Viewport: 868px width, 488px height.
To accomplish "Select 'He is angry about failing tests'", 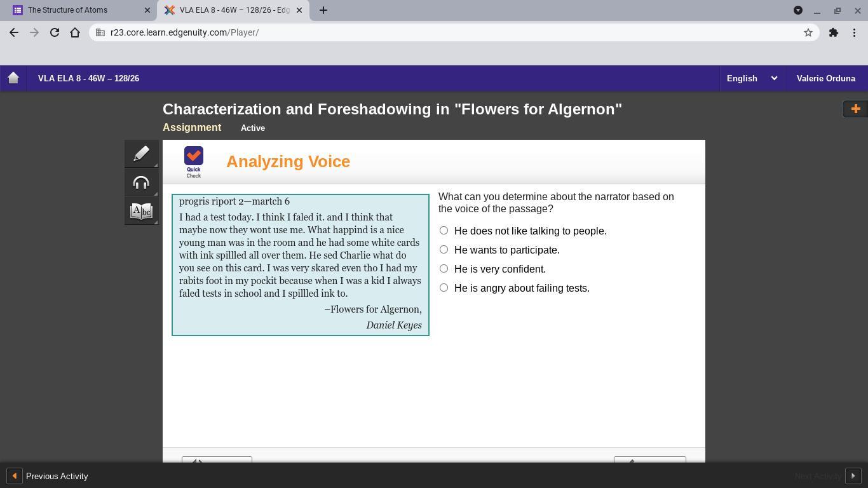I will tap(444, 288).
